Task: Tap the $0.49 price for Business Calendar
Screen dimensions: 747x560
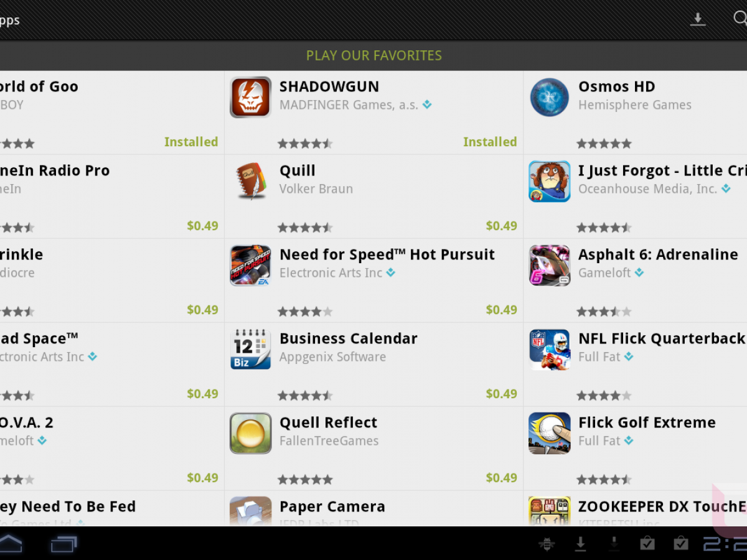Action: pyautogui.click(x=502, y=393)
